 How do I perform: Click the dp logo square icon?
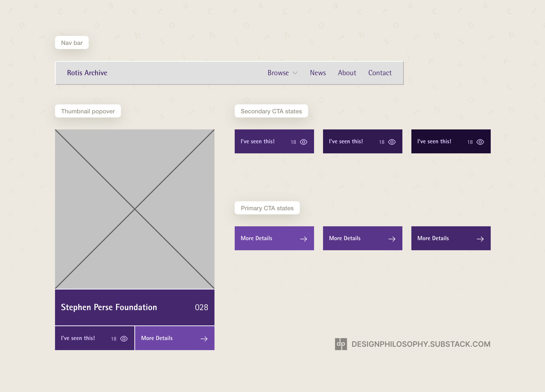pos(341,344)
